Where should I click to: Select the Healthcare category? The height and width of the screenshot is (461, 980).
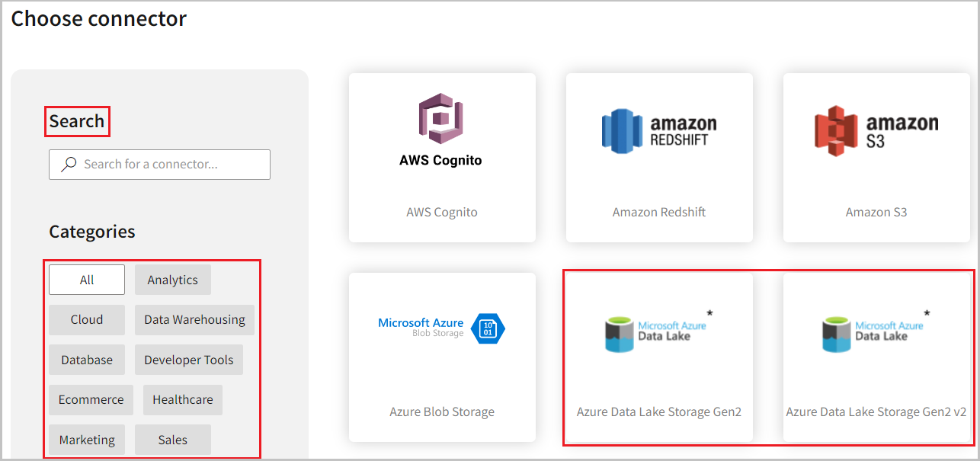click(x=183, y=399)
